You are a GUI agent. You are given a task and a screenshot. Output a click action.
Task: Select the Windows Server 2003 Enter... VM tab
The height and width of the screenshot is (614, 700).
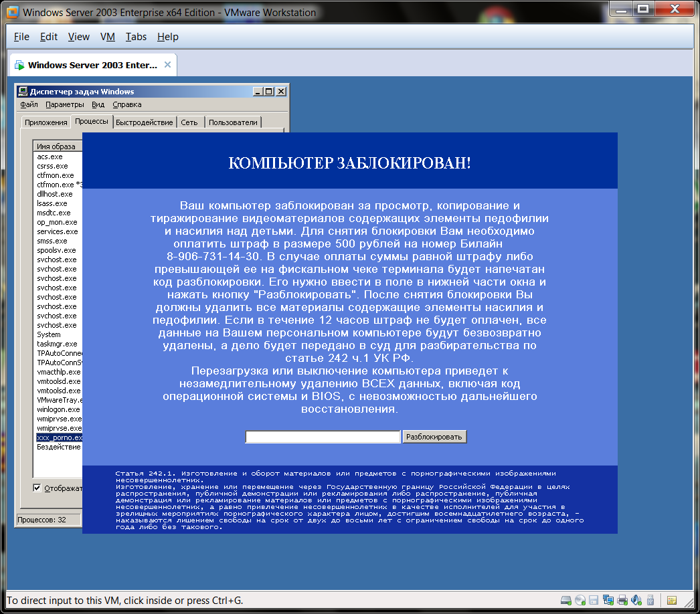(92, 65)
